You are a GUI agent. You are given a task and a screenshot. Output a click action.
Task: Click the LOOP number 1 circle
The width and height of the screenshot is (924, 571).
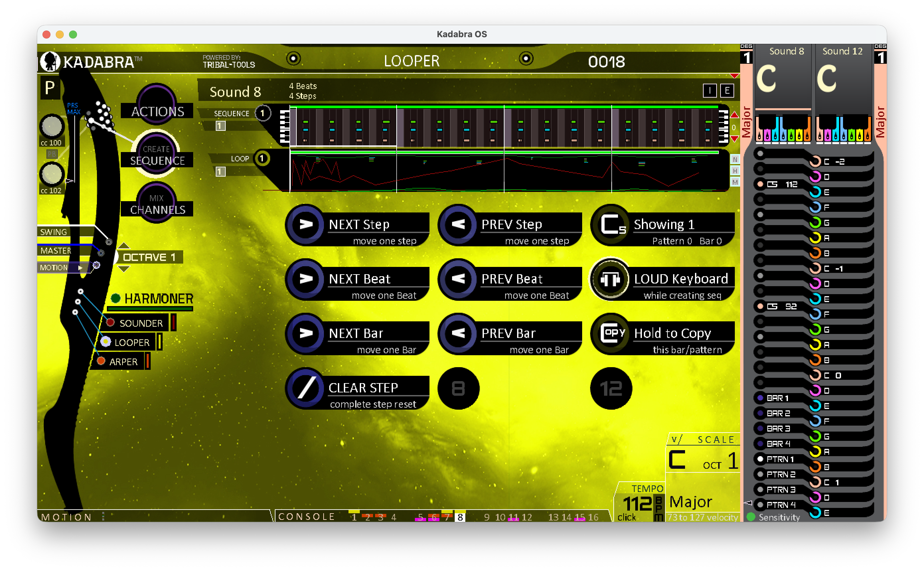pos(262,159)
